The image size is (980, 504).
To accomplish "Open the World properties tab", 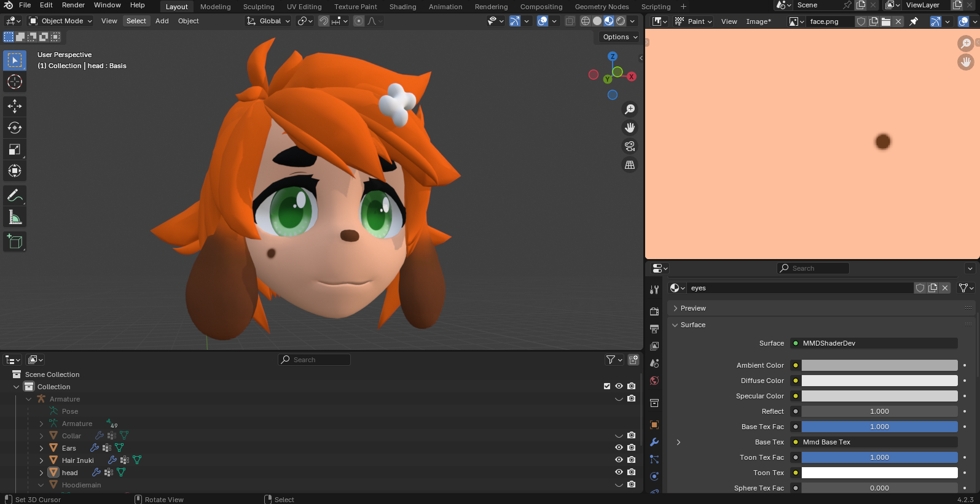I will [654, 381].
